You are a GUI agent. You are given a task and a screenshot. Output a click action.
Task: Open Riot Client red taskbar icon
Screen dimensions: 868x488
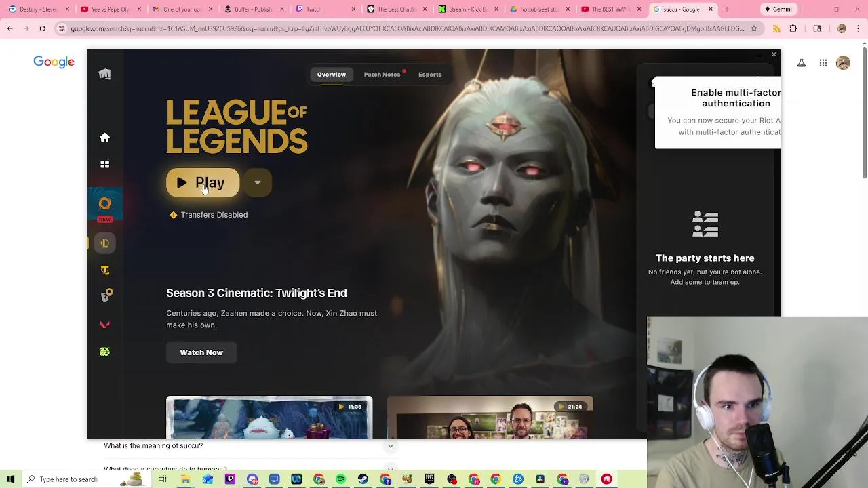[607, 479]
